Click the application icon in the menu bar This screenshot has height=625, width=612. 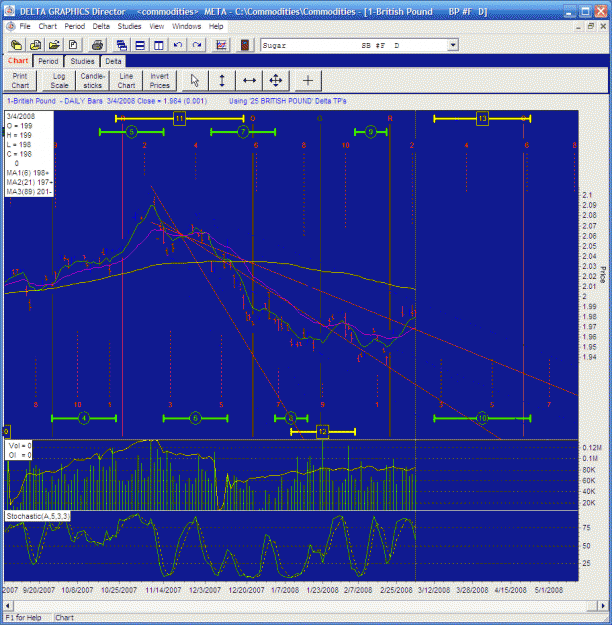[x=11, y=26]
